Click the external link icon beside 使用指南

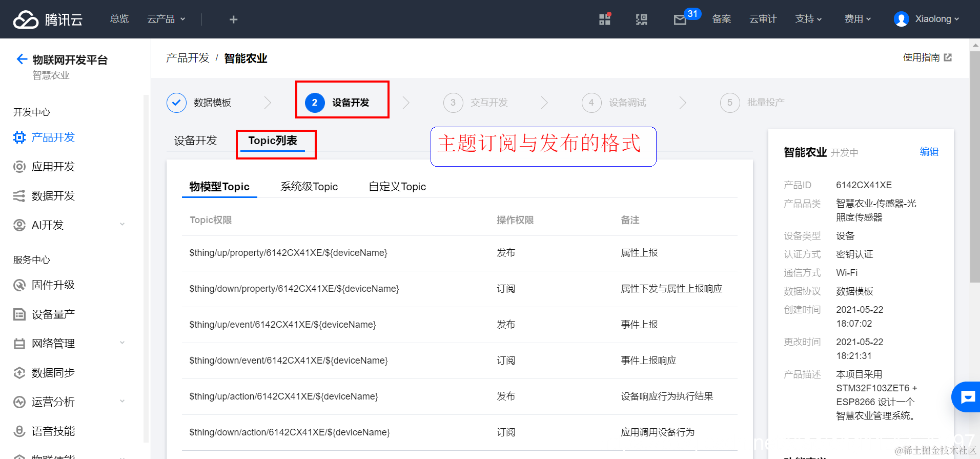[948, 57]
